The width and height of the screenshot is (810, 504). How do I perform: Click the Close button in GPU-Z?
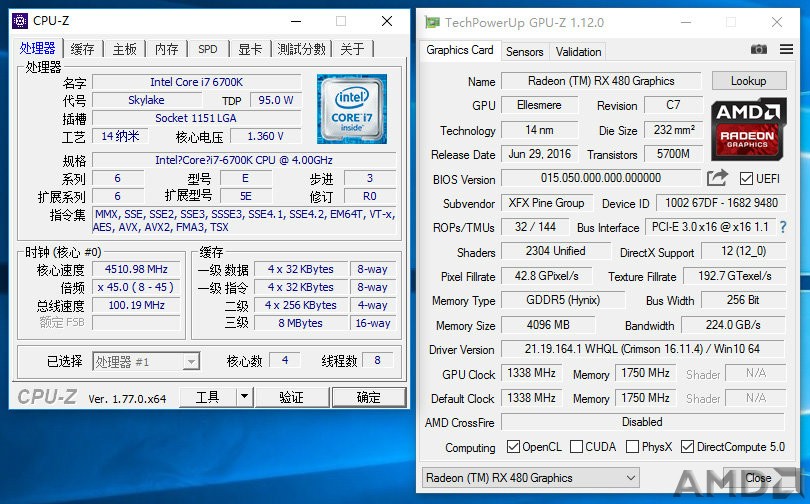(758, 478)
